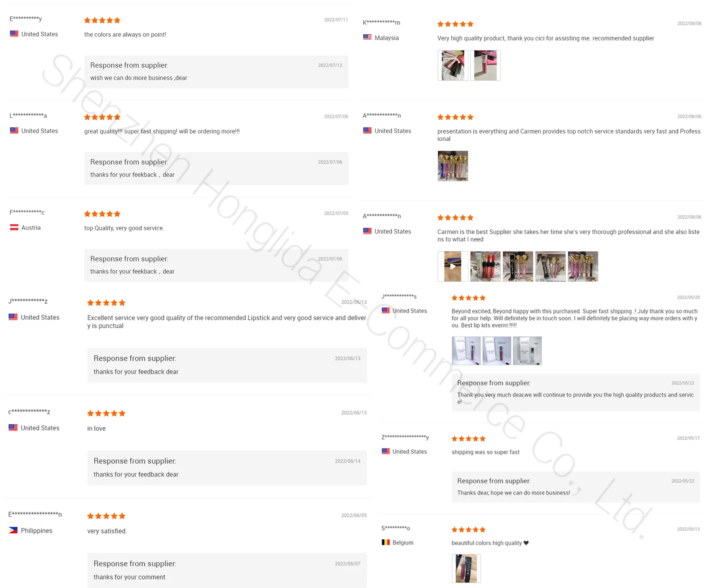This screenshot has height=588, width=708.
Task: Open second product photo in Malaysia review
Action: 485,65
